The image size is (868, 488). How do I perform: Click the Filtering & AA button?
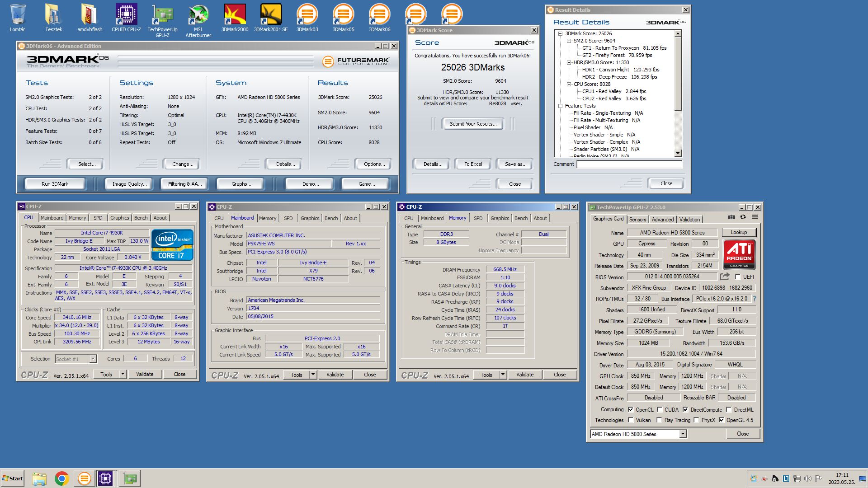[184, 184]
